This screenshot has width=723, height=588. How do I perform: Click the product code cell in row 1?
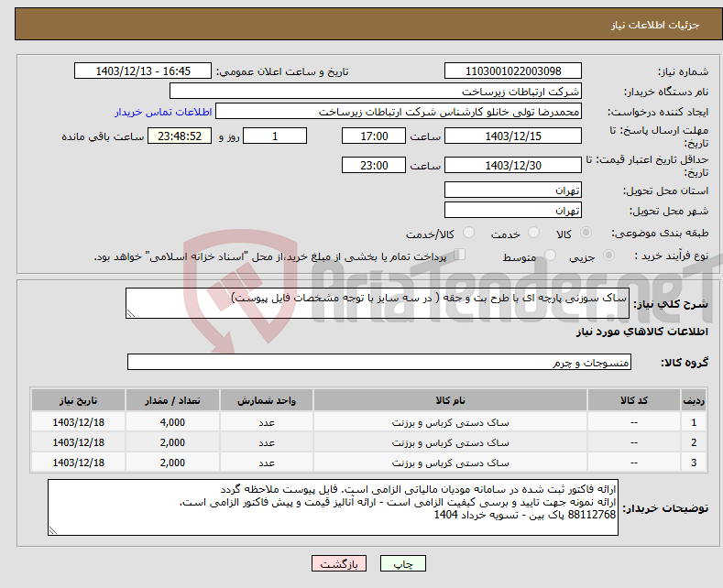(x=634, y=422)
